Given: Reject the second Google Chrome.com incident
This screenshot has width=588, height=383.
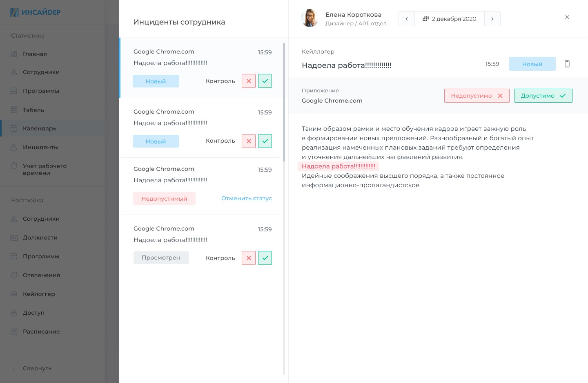Looking at the screenshot, I should (x=249, y=141).
